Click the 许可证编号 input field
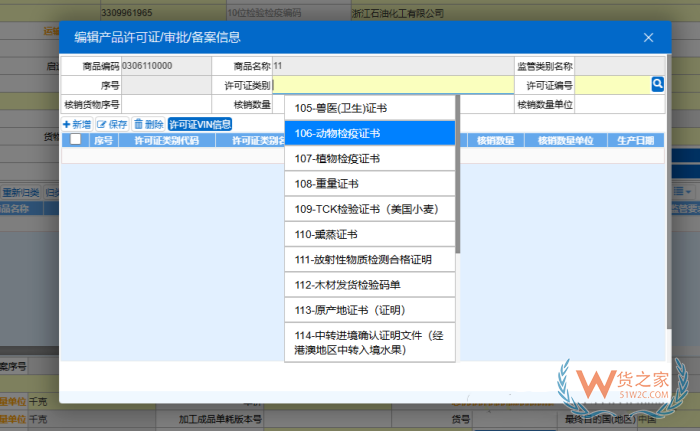Image resolution: width=700 pixels, height=431 pixels. click(612, 85)
